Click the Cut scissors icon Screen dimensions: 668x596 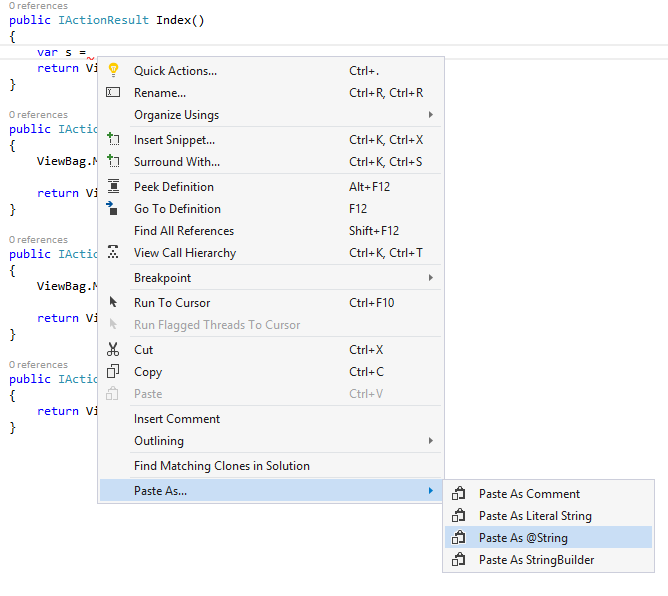point(113,349)
